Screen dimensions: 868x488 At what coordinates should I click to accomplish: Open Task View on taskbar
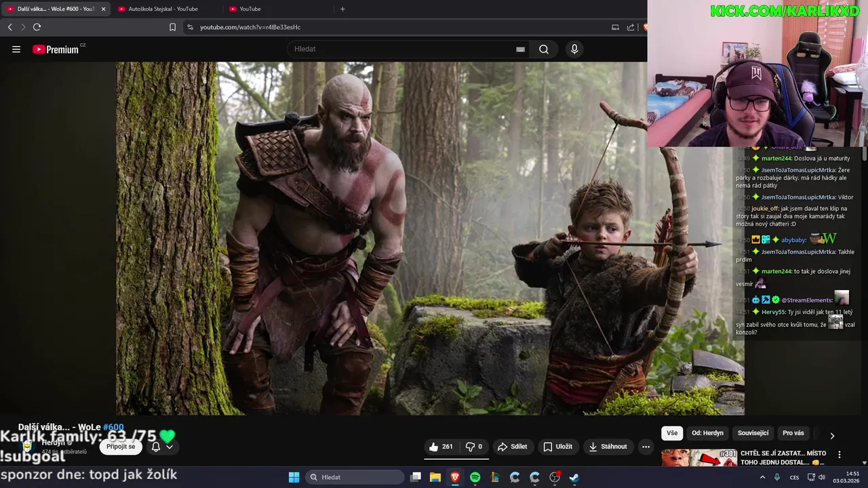tap(416, 477)
